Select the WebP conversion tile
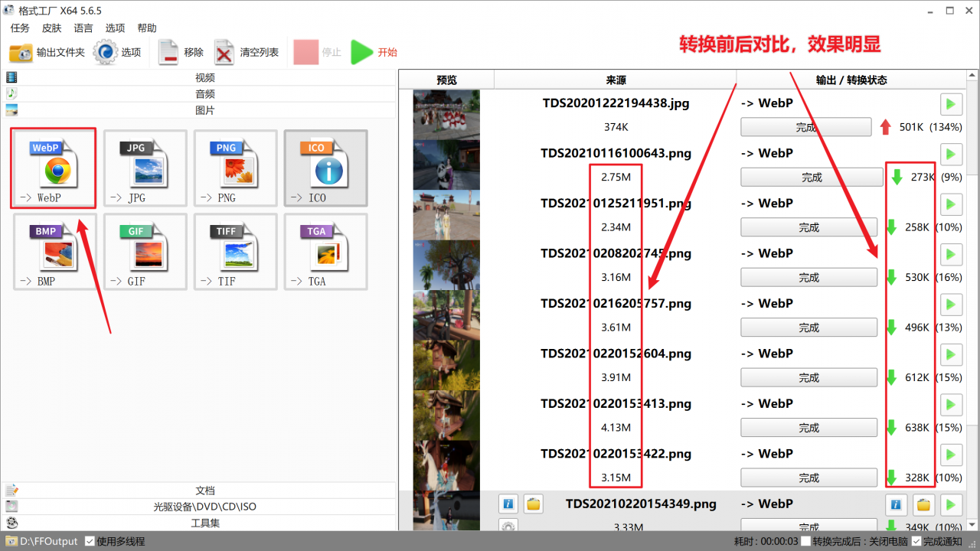 click(x=52, y=168)
